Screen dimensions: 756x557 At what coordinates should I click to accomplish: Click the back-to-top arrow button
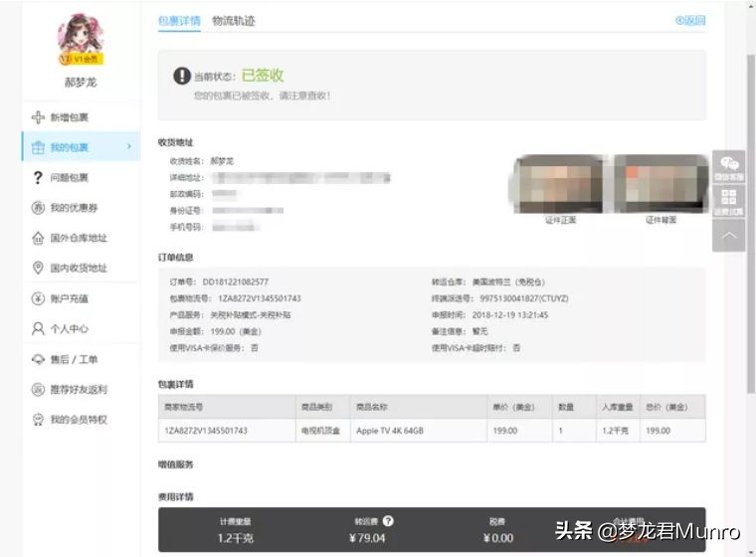[x=728, y=236]
